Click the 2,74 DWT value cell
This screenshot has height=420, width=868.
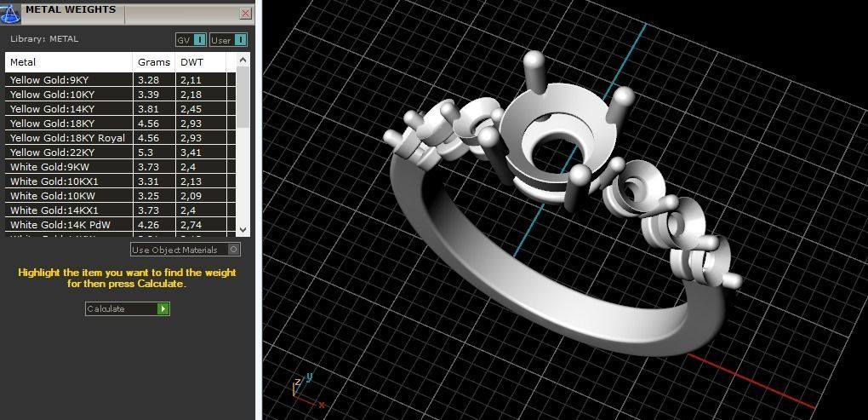coord(201,224)
